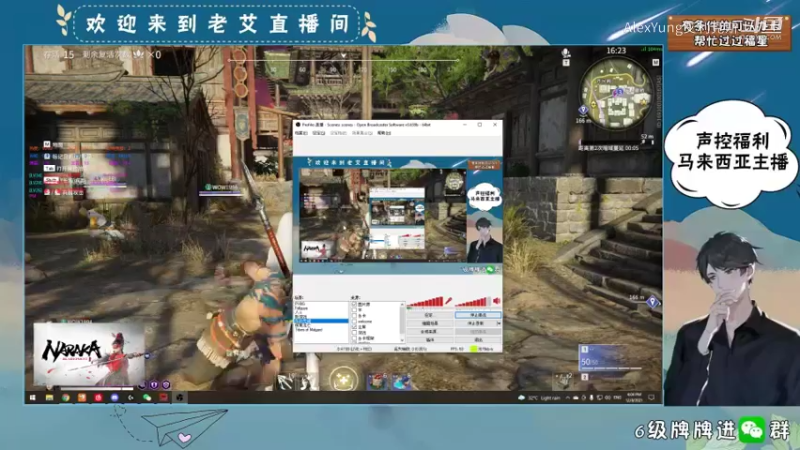The width and height of the screenshot is (800, 450).
Task: Open Discord from the taskbar
Action: [x=114, y=397]
